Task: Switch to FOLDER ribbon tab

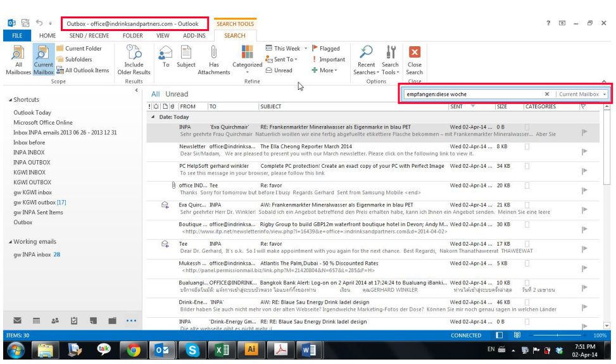Action: (x=133, y=35)
